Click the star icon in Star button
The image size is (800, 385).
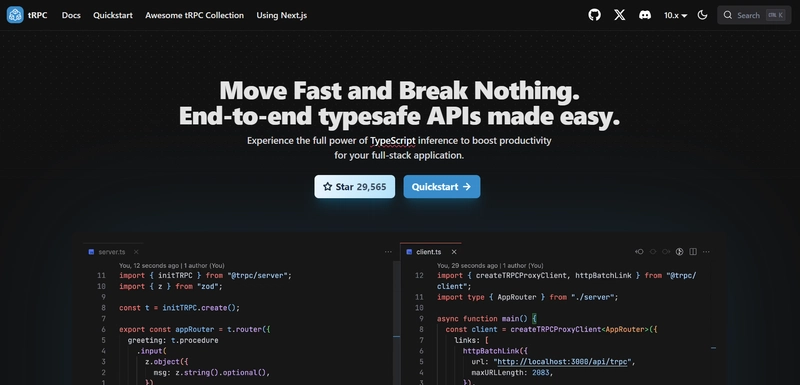click(x=328, y=187)
